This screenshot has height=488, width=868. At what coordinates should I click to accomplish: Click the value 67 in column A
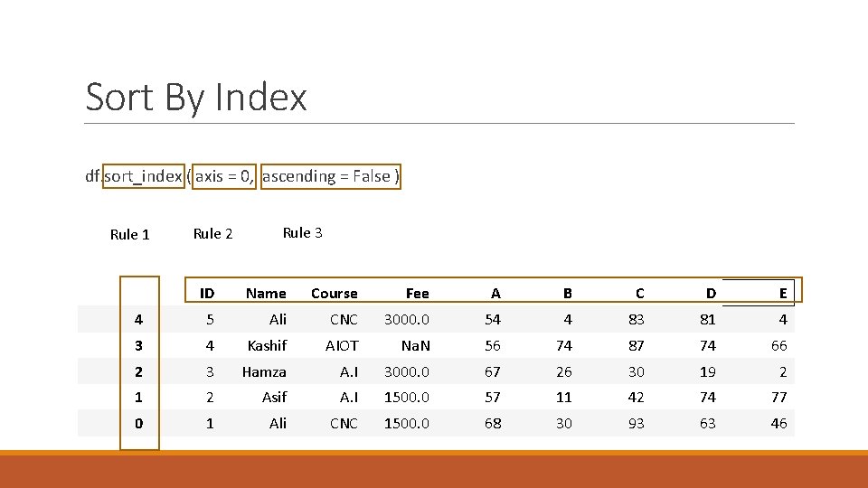coord(493,371)
